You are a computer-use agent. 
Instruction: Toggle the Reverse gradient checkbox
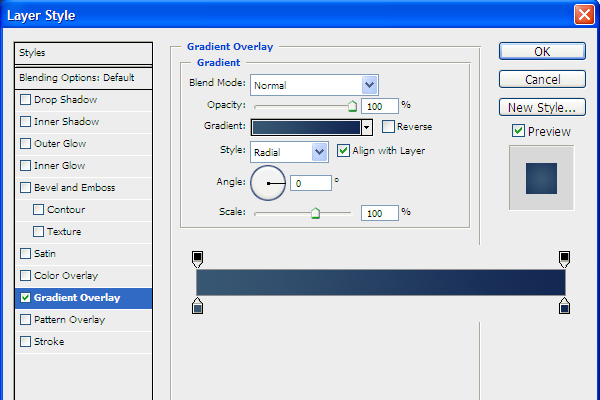[x=388, y=127]
